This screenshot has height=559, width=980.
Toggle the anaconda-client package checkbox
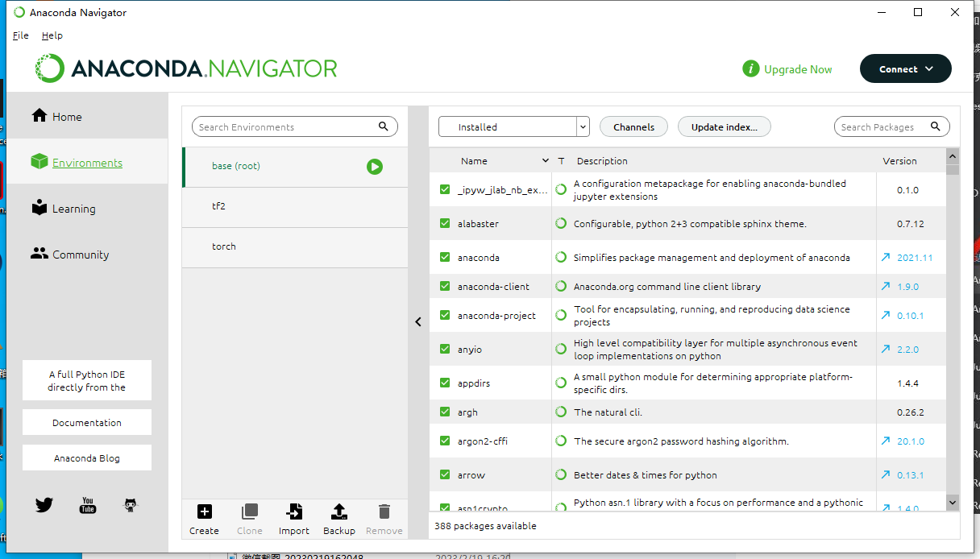tap(445, 287)
